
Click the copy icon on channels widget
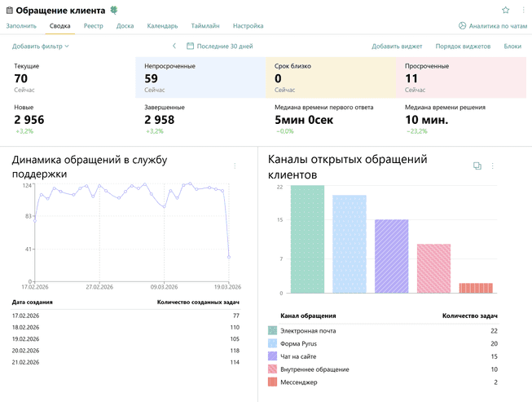(x=477, y=166)
